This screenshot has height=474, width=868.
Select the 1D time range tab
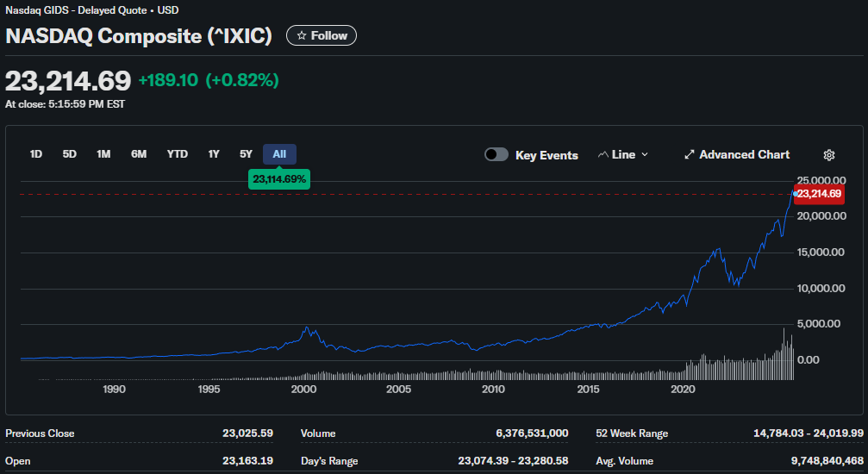tap(36, 154)
